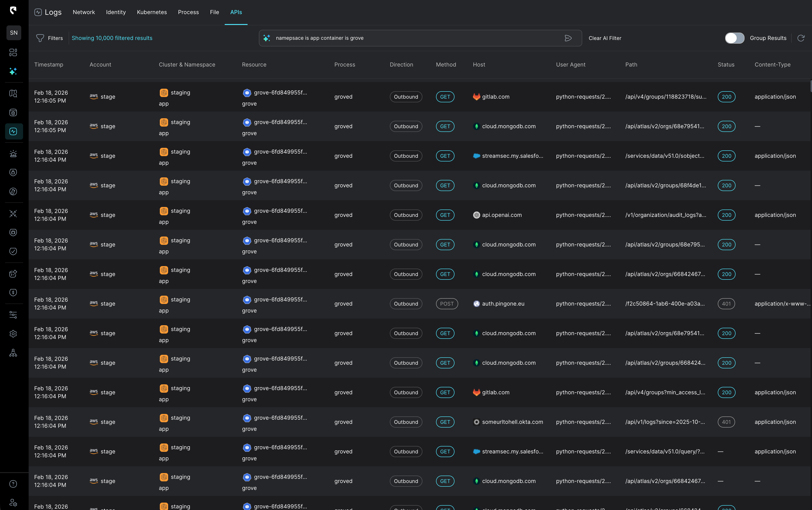Edit the AI filter query text field

[405, 38]
